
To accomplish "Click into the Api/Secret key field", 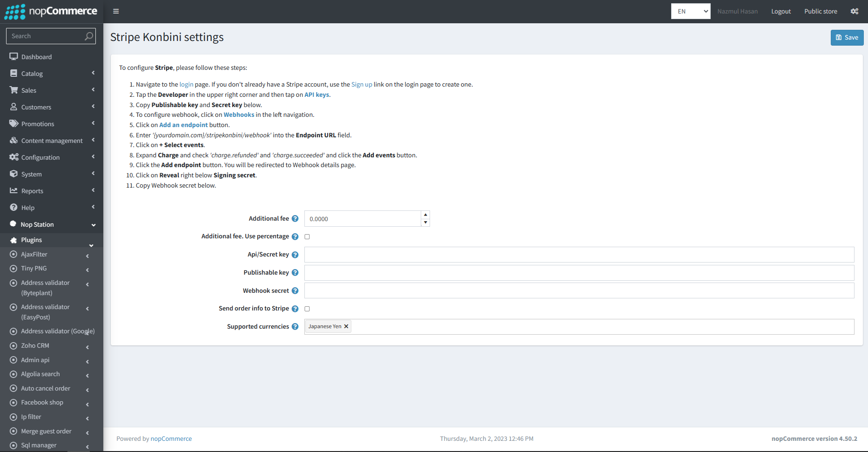I will pyautogui.click(x=579, y=255).
